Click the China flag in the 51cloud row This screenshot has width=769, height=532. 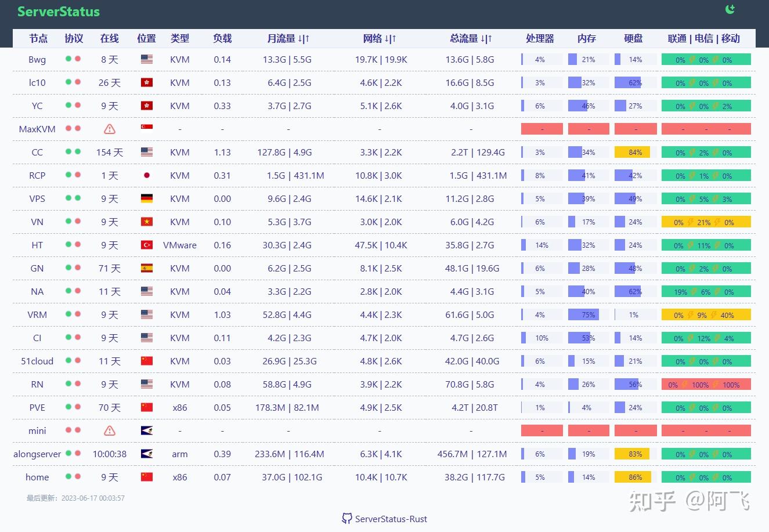[147, 361]
